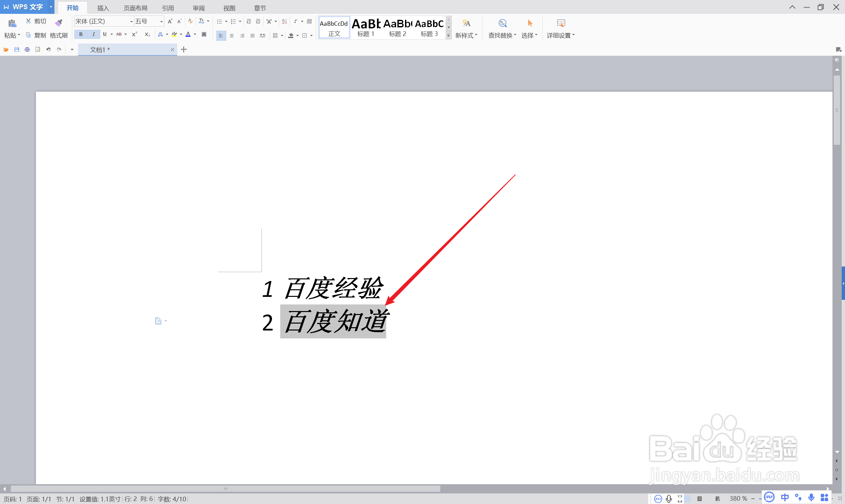
Task: Click the 详细设置 settings icon
Action: point(560,23)
